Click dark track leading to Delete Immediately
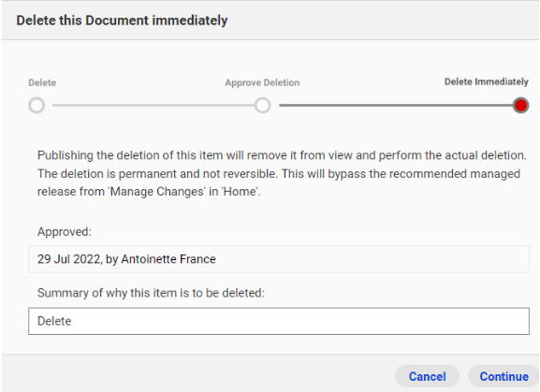This screenshot has height=392, width=540. pos(396,106)
